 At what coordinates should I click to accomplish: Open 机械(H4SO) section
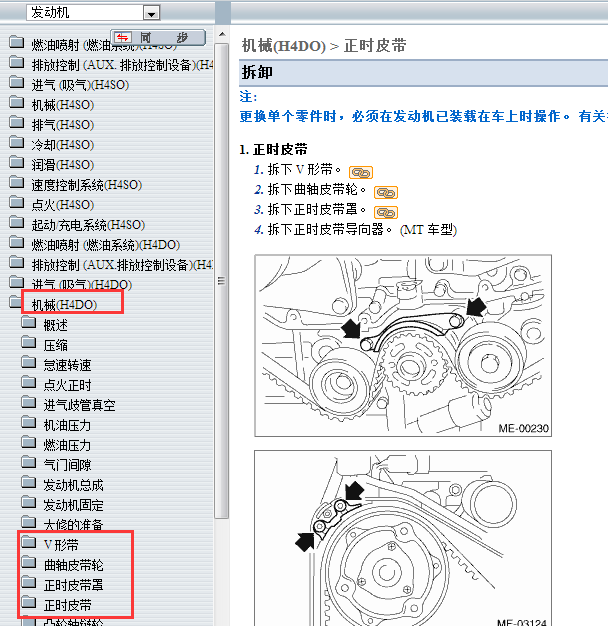63,105
